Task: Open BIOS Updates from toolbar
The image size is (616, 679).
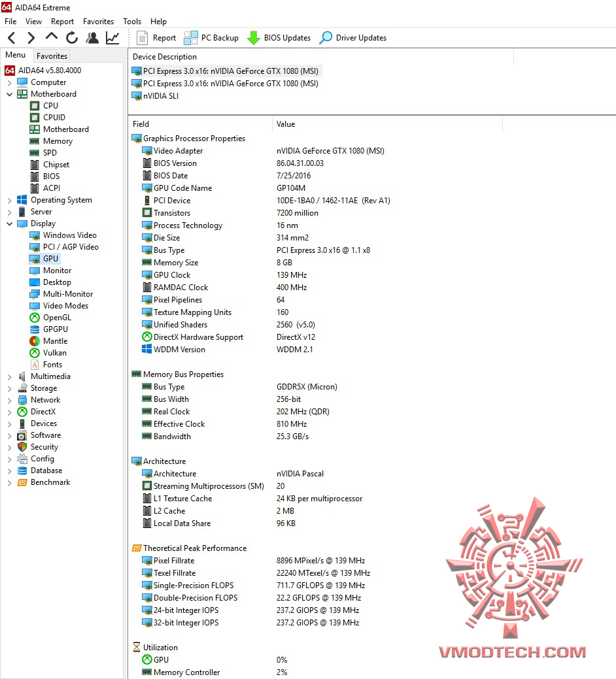Action: pyautogui.click(x=279, y=38)
